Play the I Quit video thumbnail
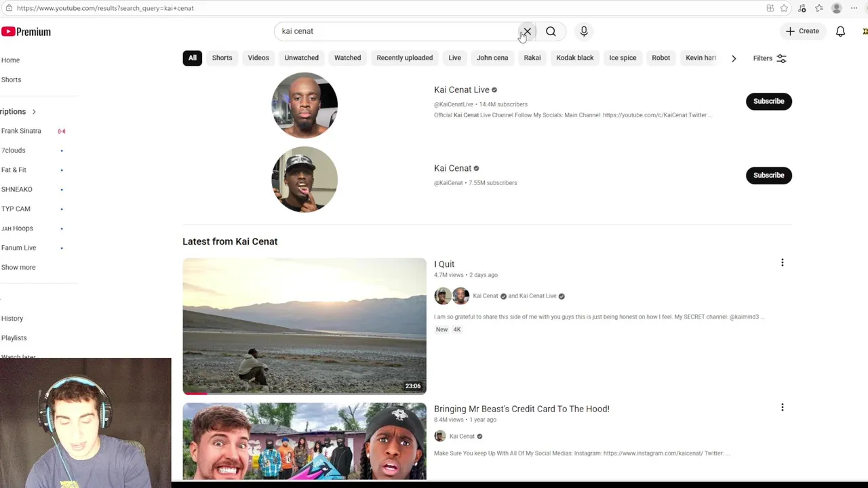Viewport: 868px width, 488px height. pyautogui.click(x=304, y=326)
